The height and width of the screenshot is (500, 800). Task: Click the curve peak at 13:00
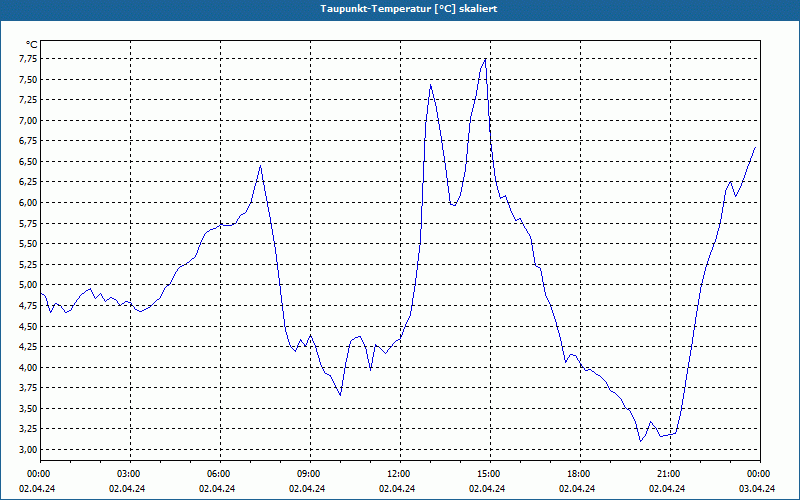(431, 85)
